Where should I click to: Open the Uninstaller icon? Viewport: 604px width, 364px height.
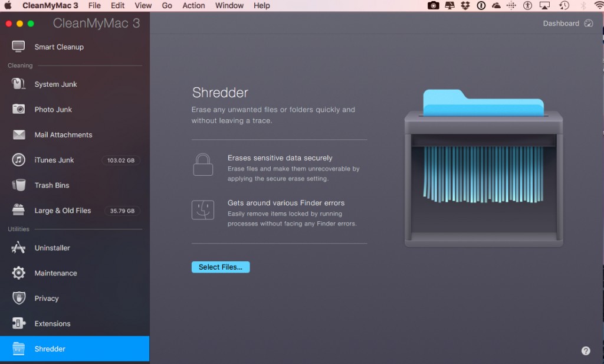[18, 247]
